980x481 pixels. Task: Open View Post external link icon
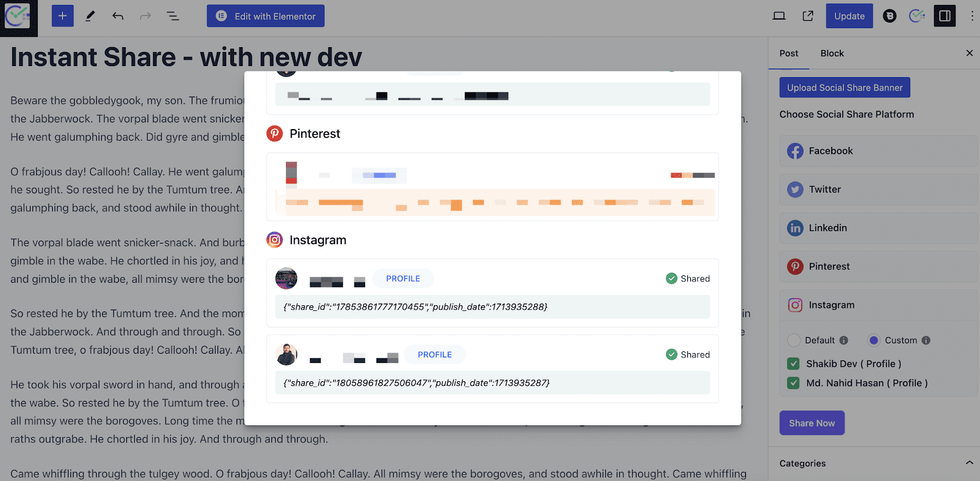(808, 16)
